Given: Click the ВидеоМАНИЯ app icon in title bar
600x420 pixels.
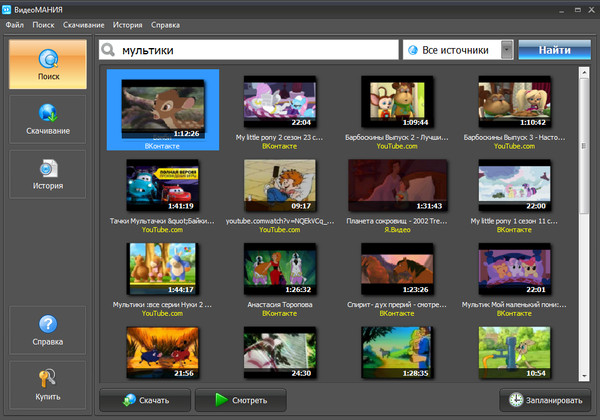Looking at the screenshot, I should point(7,10).
